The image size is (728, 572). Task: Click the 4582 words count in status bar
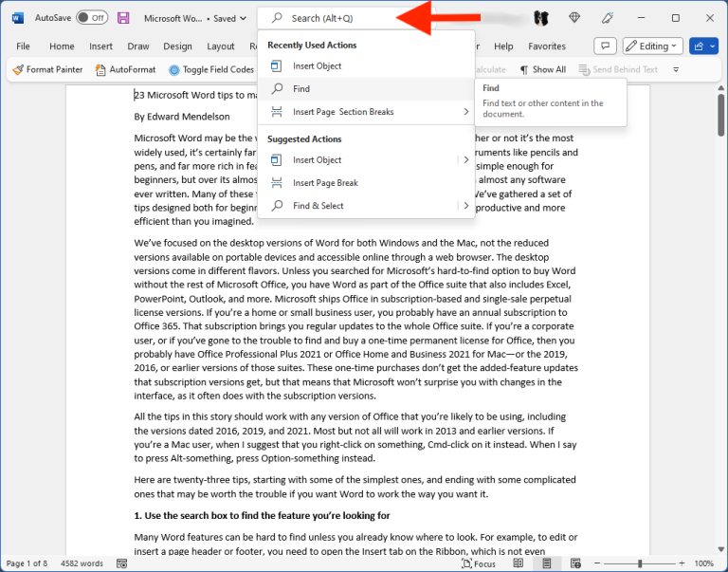click(82, 563)
